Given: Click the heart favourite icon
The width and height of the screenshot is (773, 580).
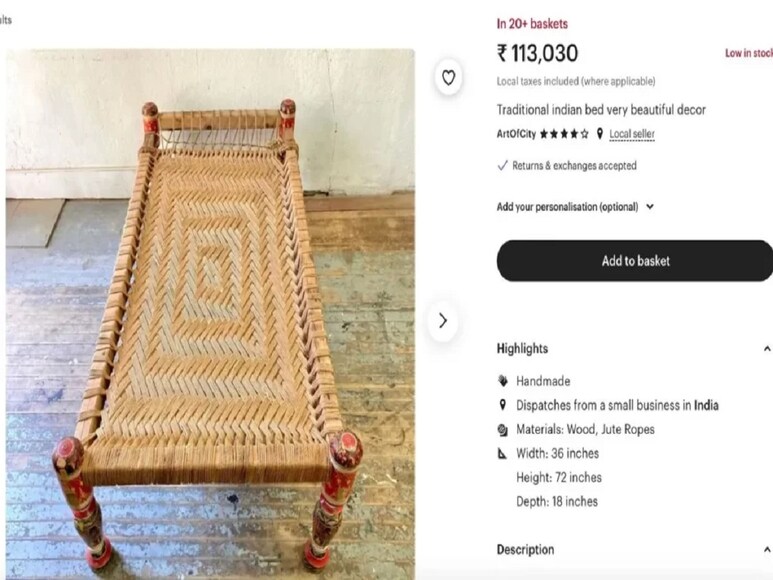Looking at the screenshot, I should pyautogui.click(x=448, y=77).
